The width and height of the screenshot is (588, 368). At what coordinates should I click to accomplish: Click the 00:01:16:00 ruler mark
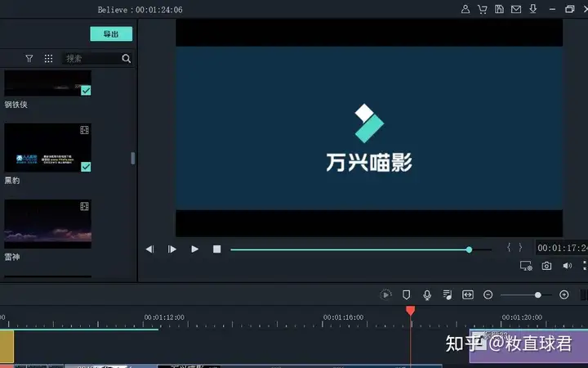pos(344,317)
